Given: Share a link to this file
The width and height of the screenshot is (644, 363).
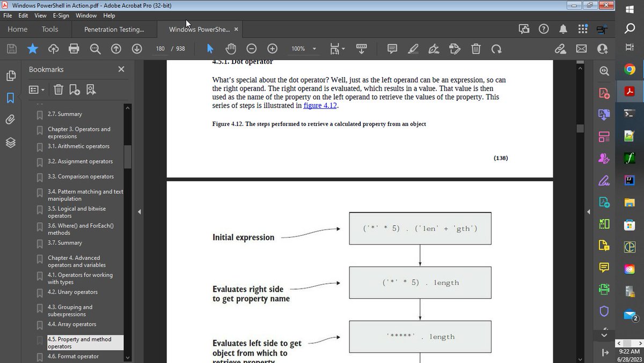Looking at the screenshot, I should 560,49.
